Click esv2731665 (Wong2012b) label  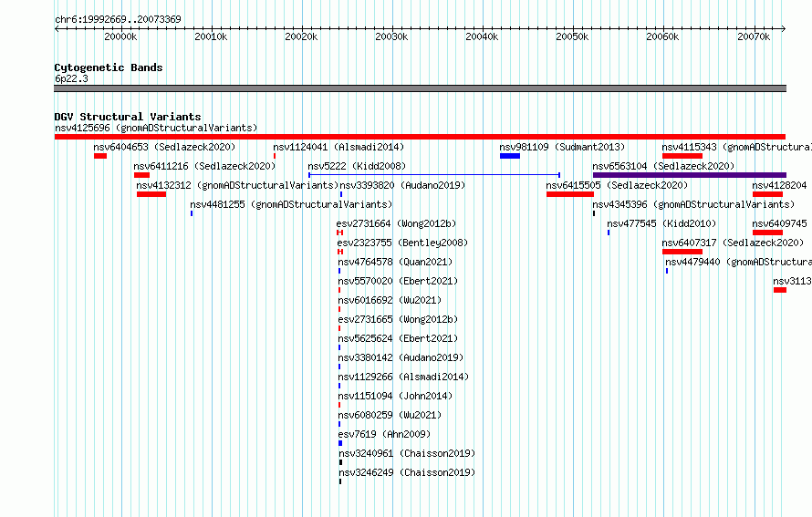(398, 319)
